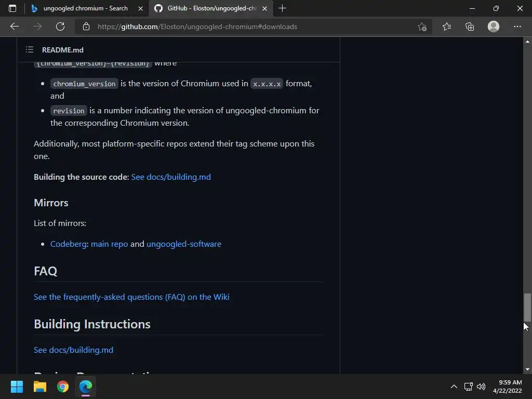Open the Windows Start menu

17,387
